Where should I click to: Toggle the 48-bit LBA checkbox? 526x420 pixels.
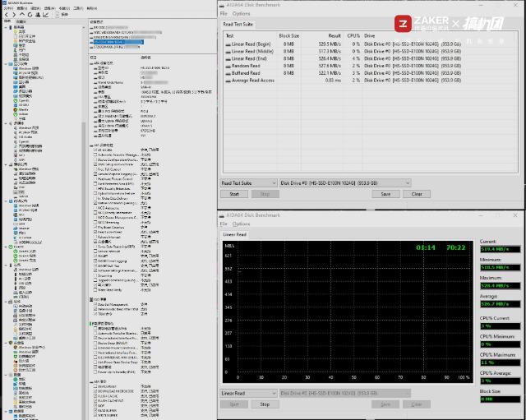pos(95,150)
